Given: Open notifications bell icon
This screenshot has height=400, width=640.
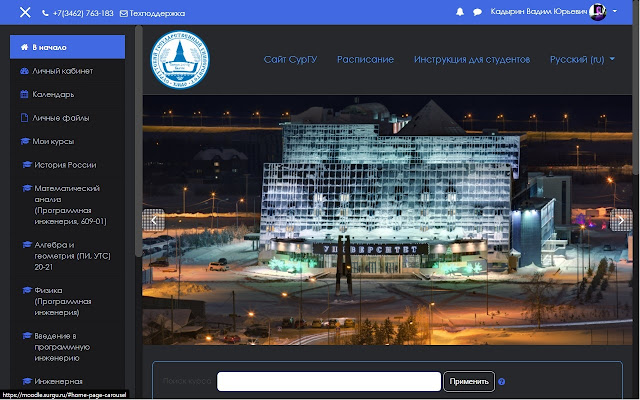Looking at the screenshot, I should coord(460,12).
